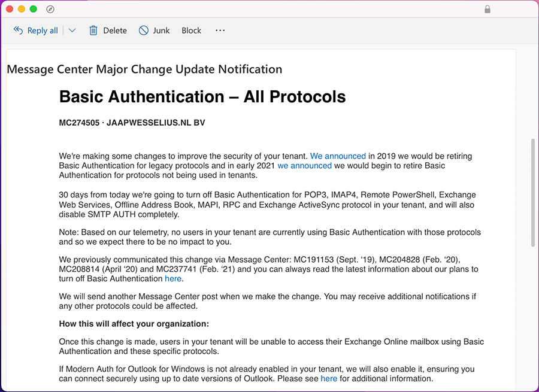The image size is (539, 392).
Task: Click the 'Junk' text label
Action: coord(161,31)
